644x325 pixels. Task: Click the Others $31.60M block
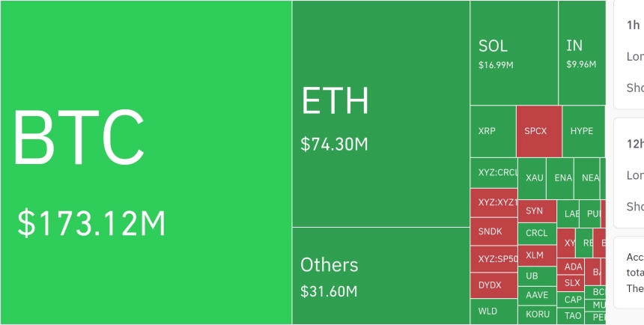381,276
